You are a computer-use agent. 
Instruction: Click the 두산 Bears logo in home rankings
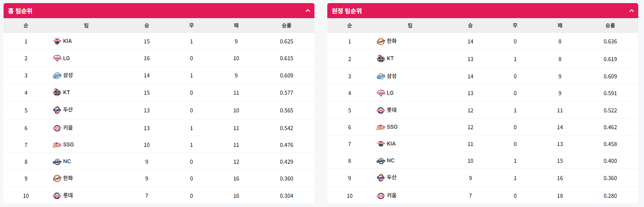(57, 110)
